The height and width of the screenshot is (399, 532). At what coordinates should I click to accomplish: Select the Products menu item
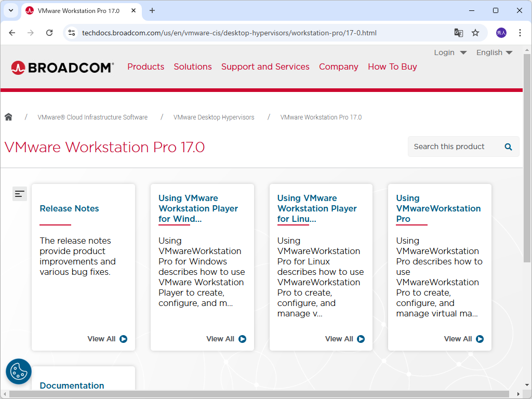145,66
